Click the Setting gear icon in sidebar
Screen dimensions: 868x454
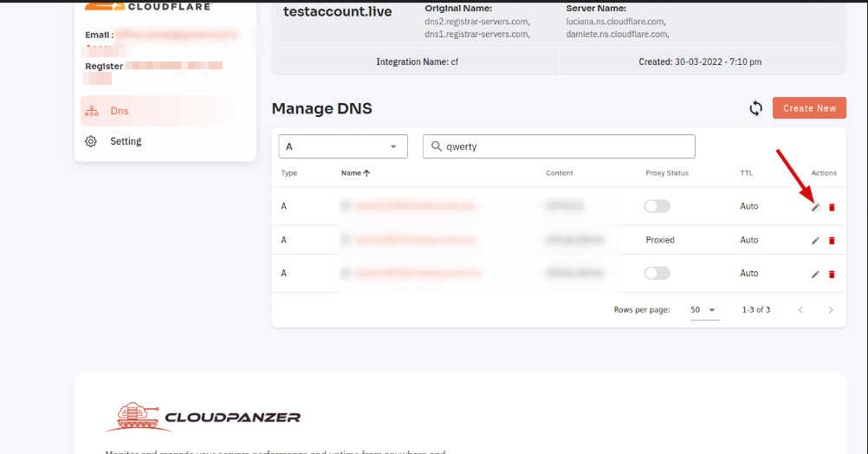[x=91, y=141]
